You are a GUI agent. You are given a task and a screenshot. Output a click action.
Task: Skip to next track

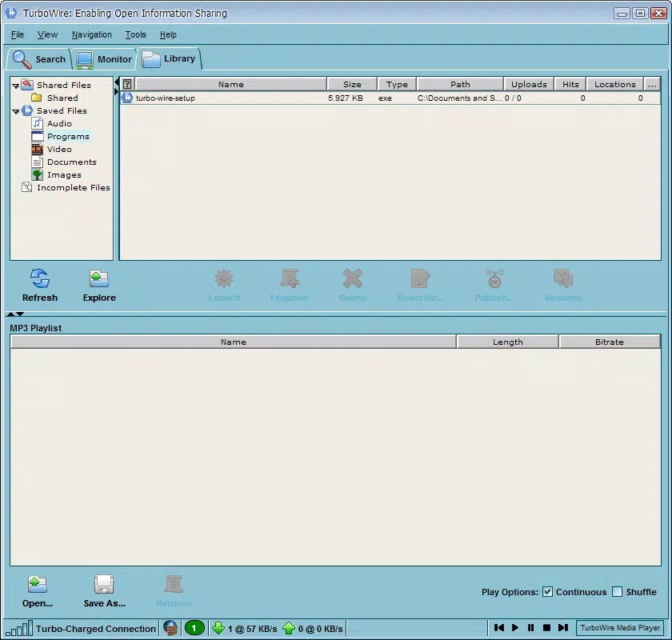(x=563, y=627)
